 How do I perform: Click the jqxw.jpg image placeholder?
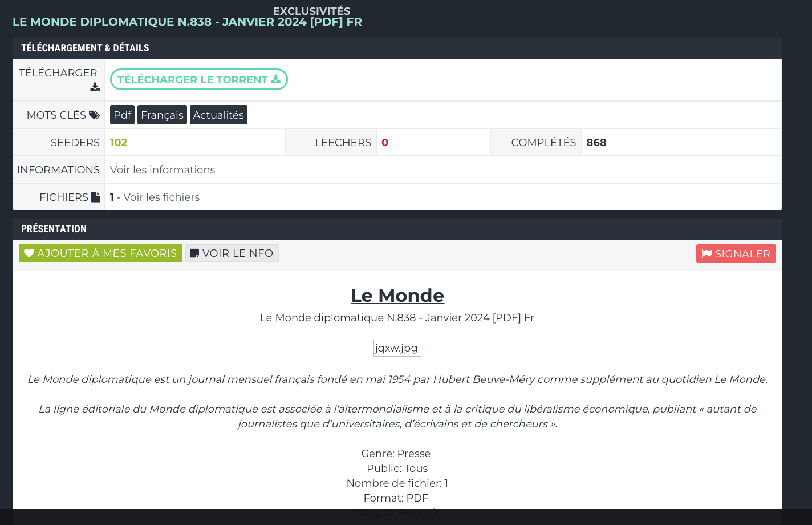coord(397,348)
